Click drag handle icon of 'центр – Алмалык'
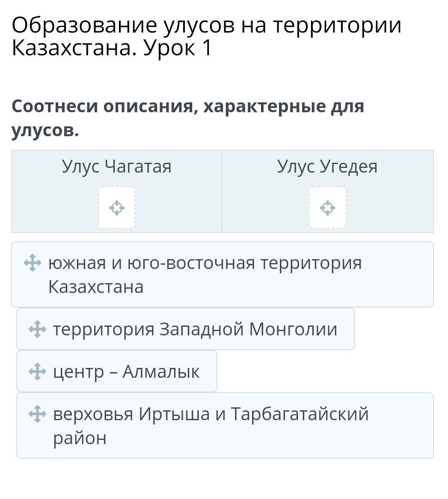 tap(37, 372)
